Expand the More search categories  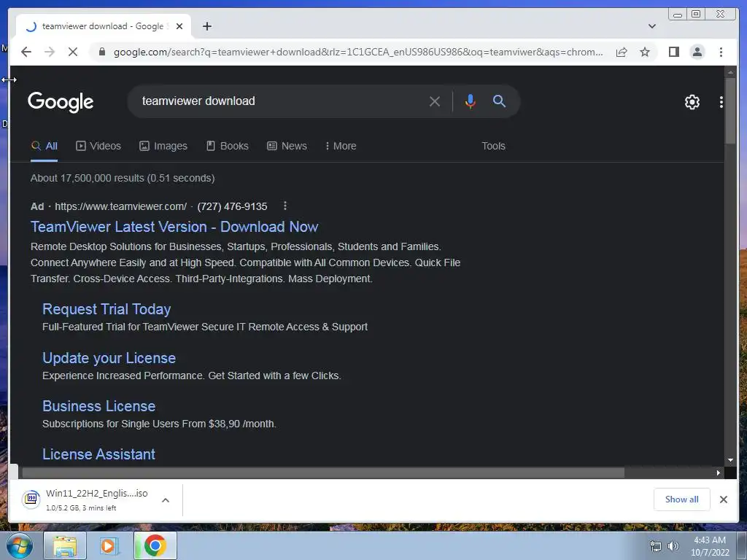pos(341,146)
